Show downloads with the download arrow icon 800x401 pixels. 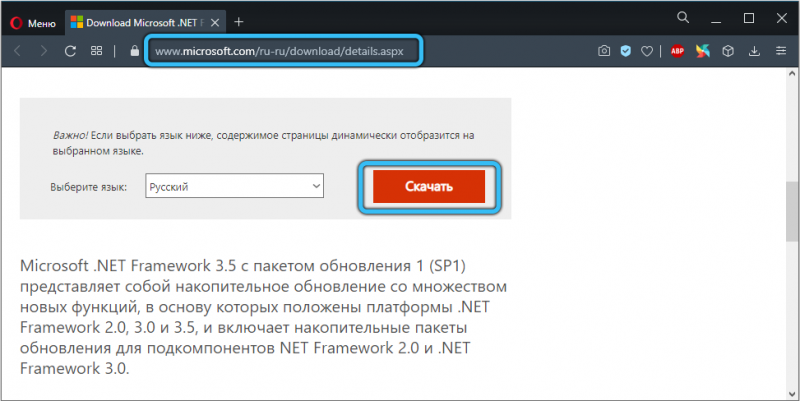pyautogui.click(x=754, y=51)
